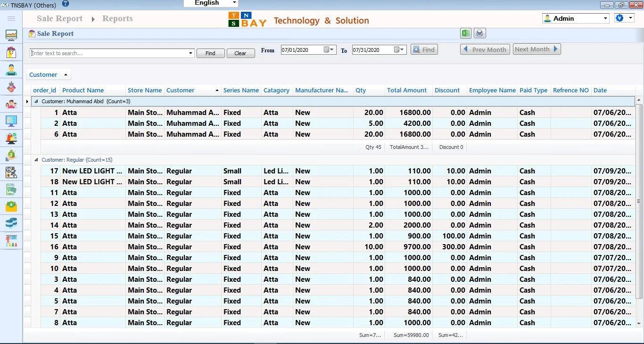Click the Prev Month button
This screenshot has width=644, height=344.
click(485, 49)
